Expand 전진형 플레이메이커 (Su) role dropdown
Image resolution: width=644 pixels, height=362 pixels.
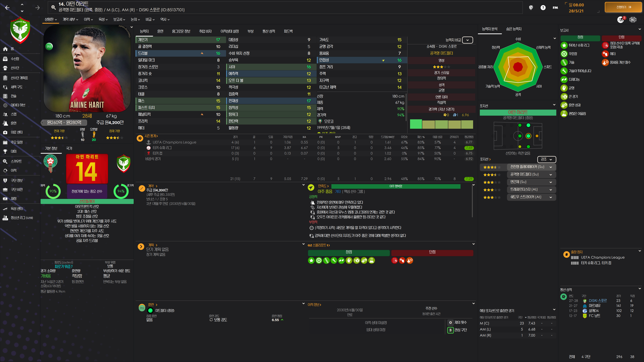click(x=550, y=167)
